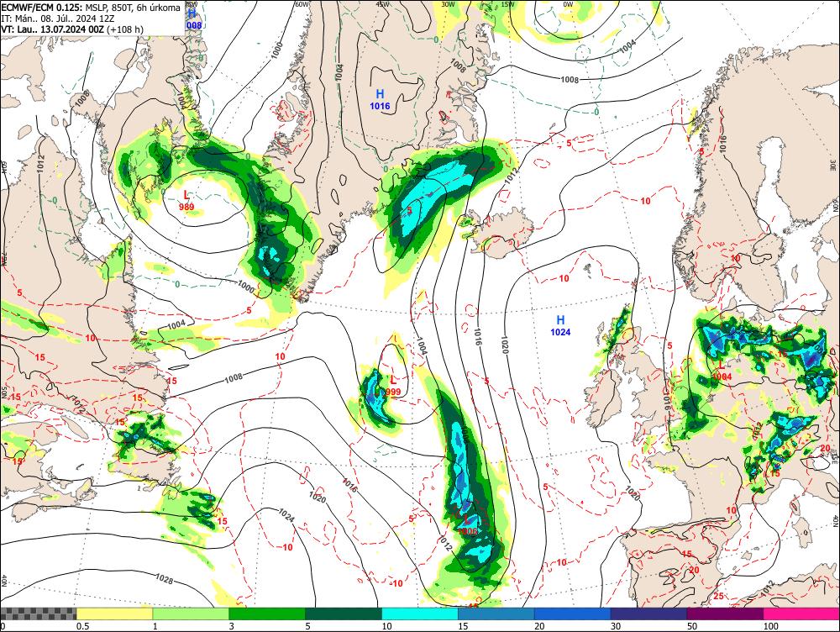Select the L 1006 low pressure marker
Screen dimensions: 840x632
pyautogui.click(x=467, y=524)
